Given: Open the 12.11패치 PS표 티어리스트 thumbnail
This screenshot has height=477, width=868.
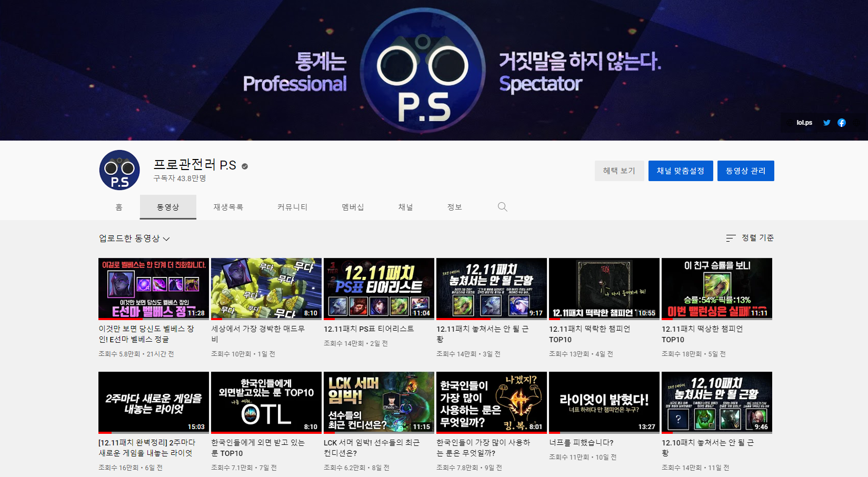Looking at the screenshot, I should (379, 289).
